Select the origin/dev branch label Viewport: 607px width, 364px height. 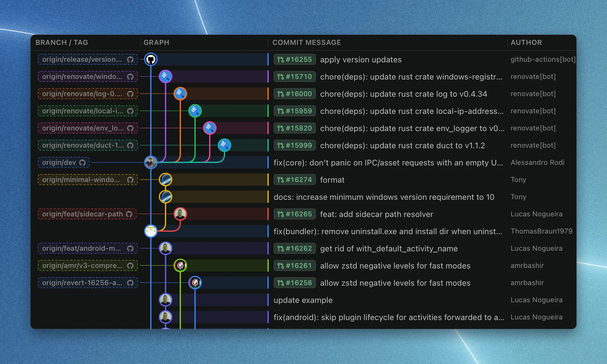point(64,163)
